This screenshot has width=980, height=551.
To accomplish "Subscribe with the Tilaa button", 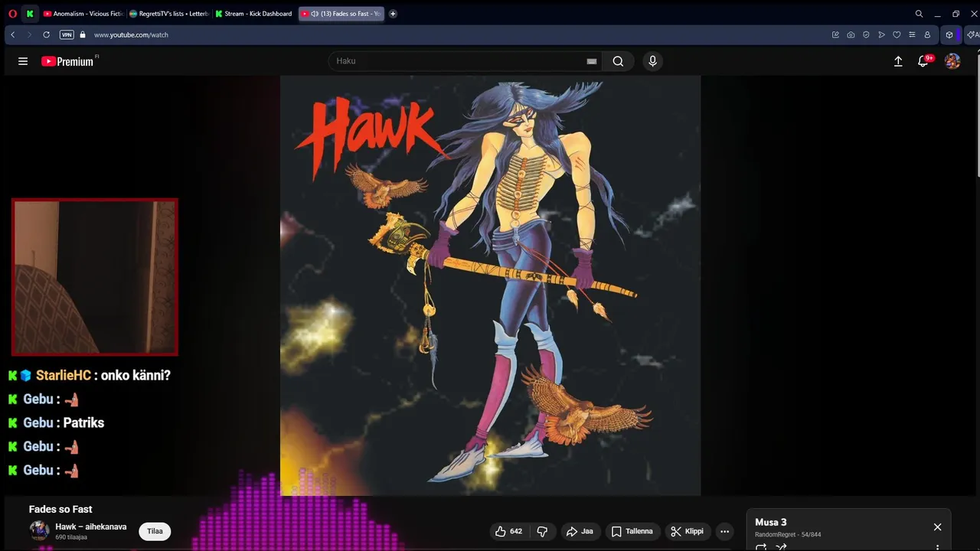I will (x=155, y=531).
